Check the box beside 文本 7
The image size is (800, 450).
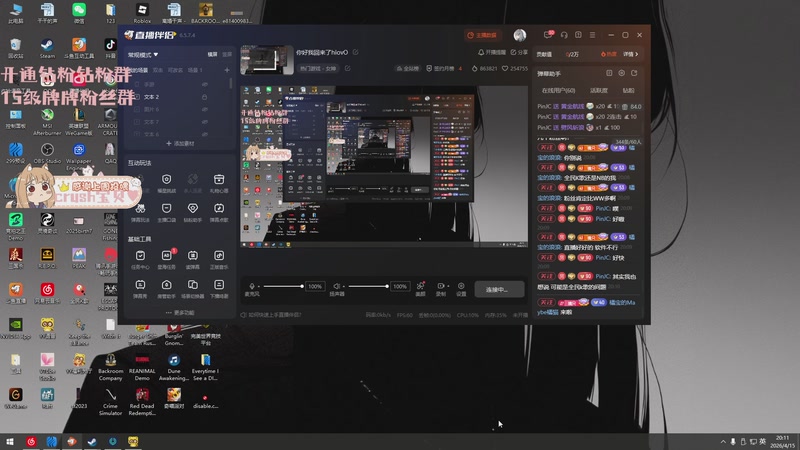pos(137,122)
